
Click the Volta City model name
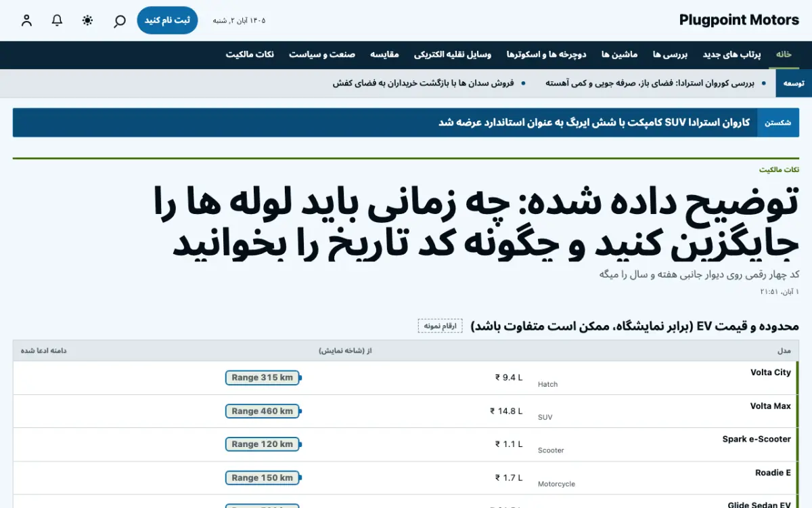[771, 373]
